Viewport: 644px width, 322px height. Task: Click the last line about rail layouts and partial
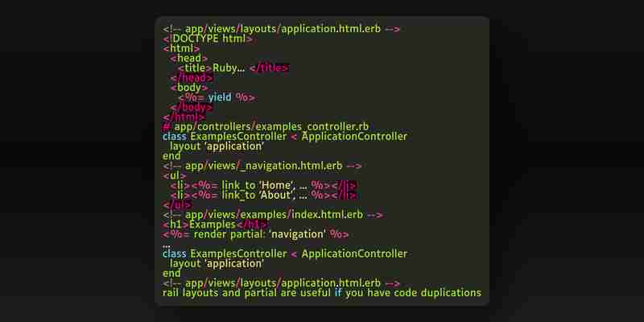tap(322, 293)
